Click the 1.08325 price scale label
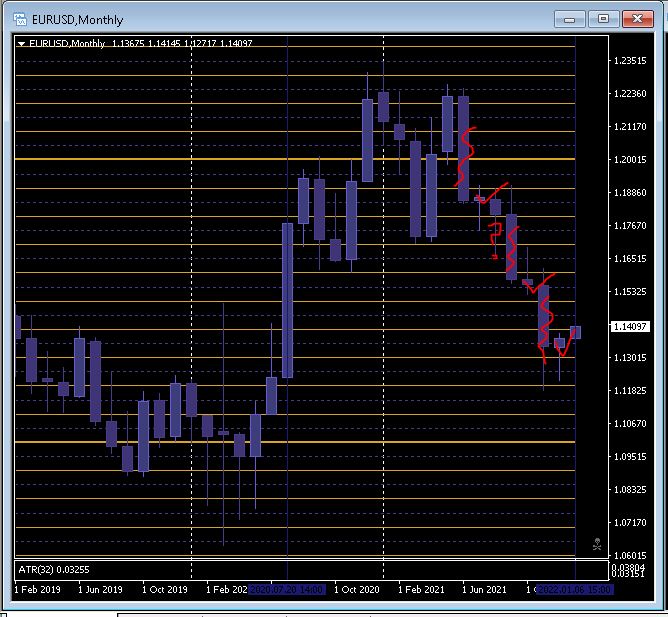This screenshot has height=617, width=668. 630,490
